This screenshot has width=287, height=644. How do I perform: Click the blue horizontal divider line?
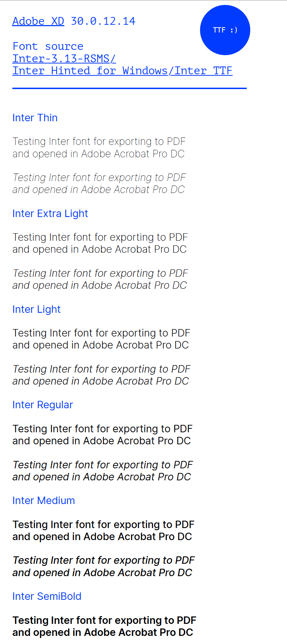129,88
